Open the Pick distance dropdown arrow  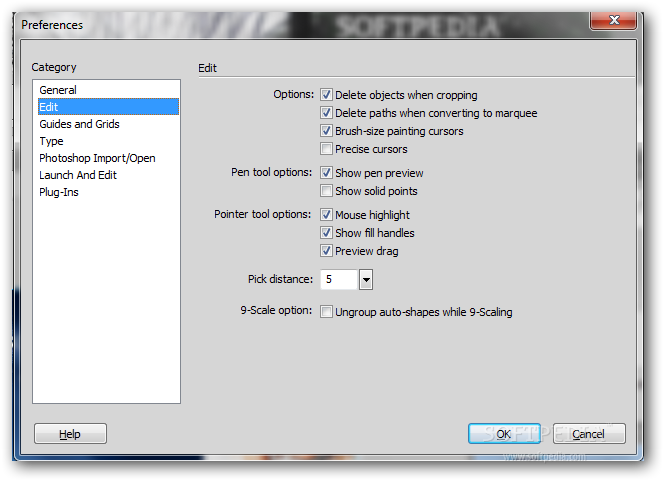[366, 279]
